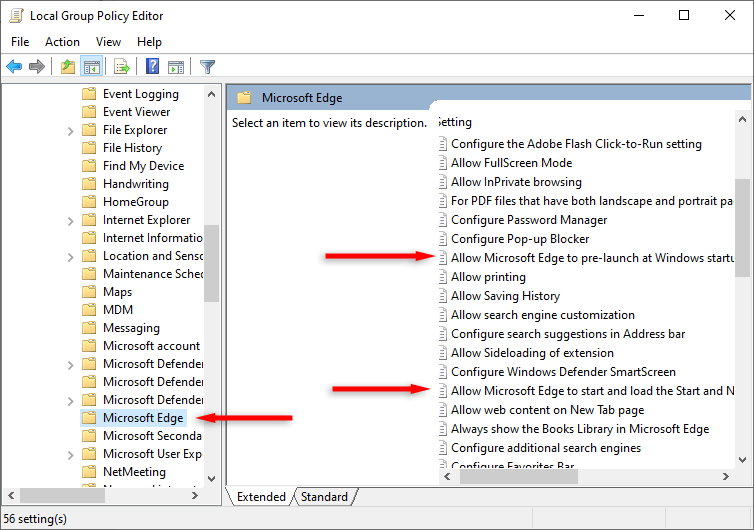754x530 pixels.
Task: Click the NetMeeting folder icon
Action: tap(89, 472)
